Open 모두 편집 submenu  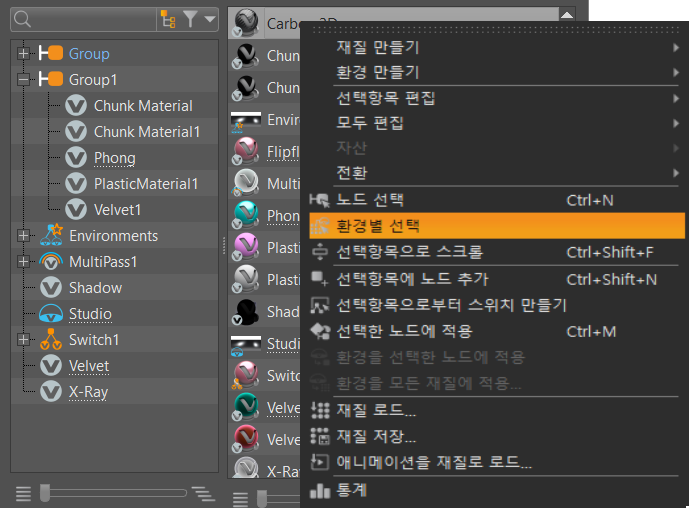point(497,123)
